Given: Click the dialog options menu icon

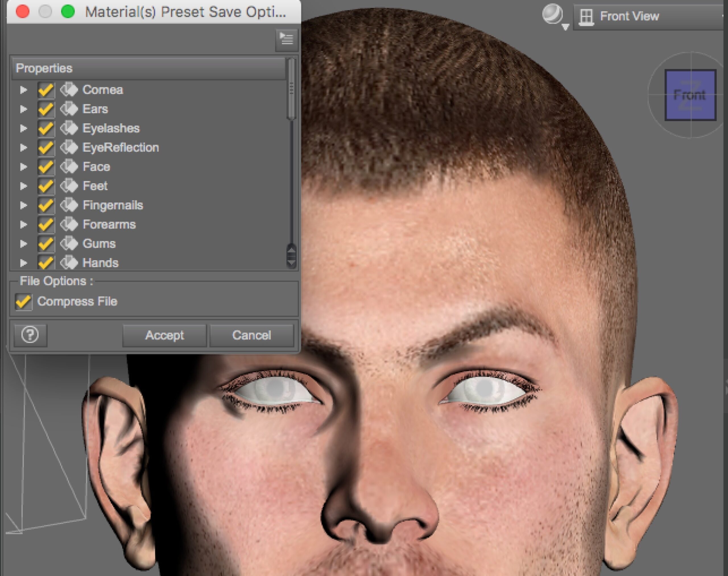Looking at the screenshot, I should pos(286,39).
